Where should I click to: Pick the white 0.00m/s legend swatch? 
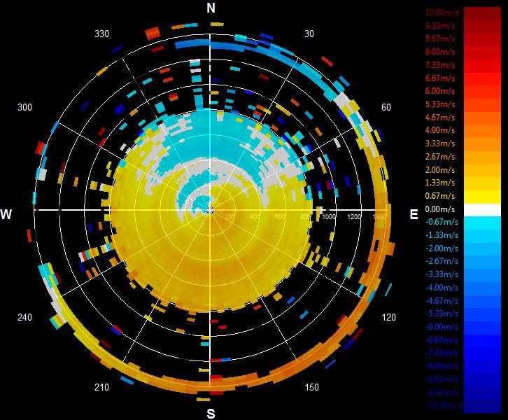point(482,210)
